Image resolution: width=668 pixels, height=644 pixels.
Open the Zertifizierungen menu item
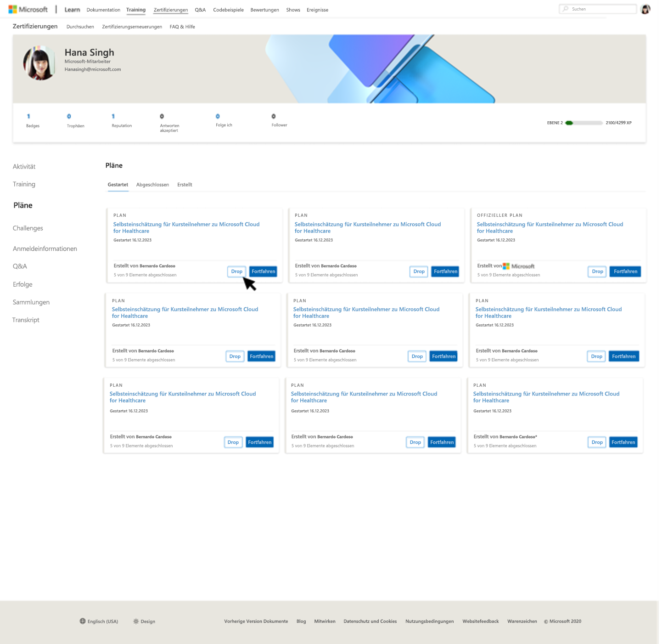point(170,10)
